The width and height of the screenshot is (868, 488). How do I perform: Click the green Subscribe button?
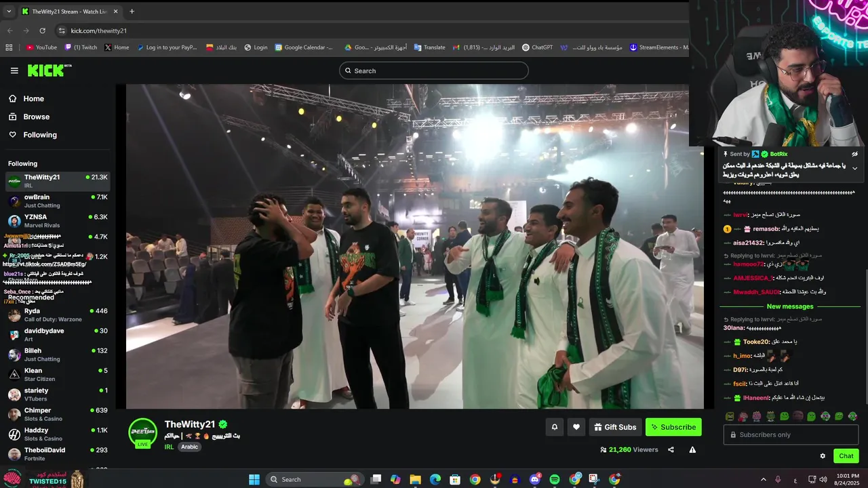[673, 427]
